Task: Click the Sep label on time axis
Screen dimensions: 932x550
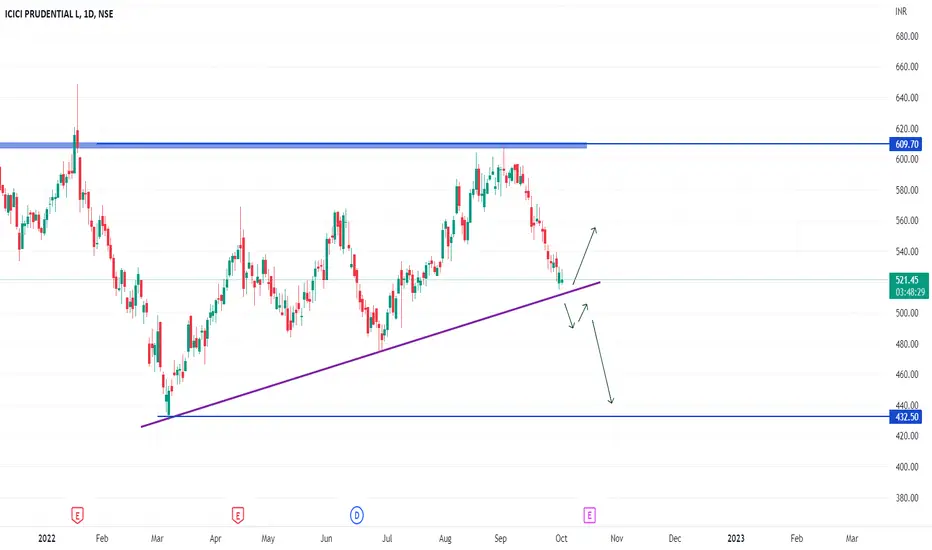Action: tap(500, 538)
